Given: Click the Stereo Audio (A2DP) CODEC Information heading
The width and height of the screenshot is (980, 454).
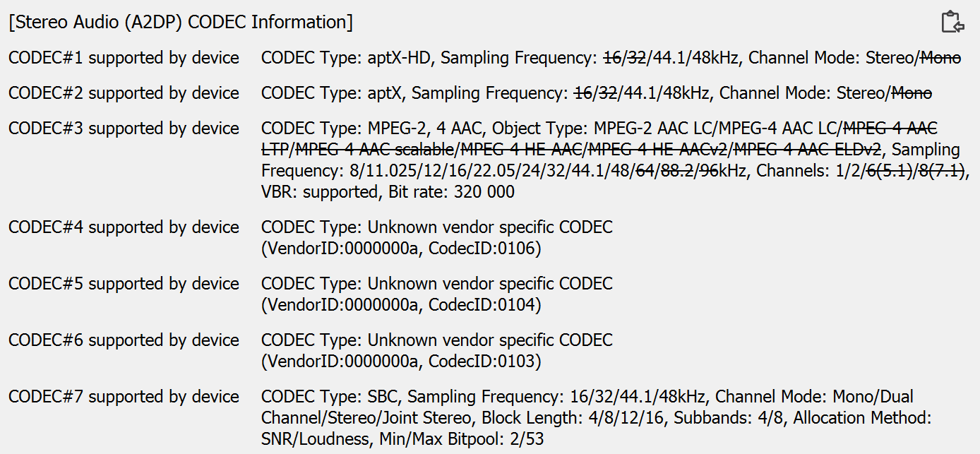Looking at the screenshot, I should (x=181, y=22).
